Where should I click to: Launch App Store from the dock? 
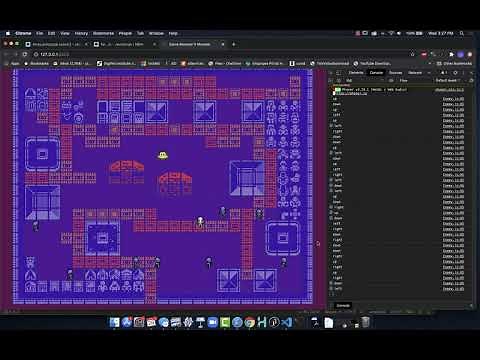click(126, 322)
